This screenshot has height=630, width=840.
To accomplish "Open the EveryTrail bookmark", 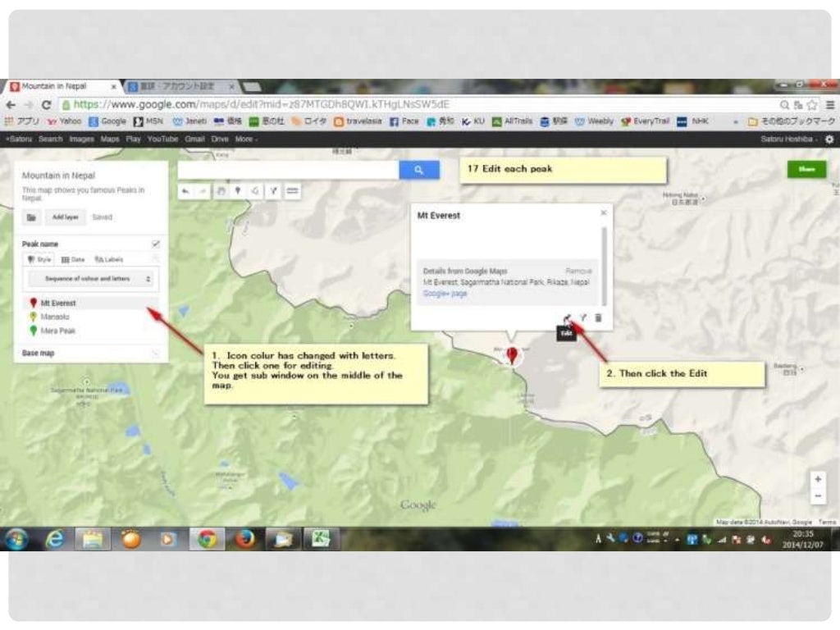I will (x=646, y=121).
